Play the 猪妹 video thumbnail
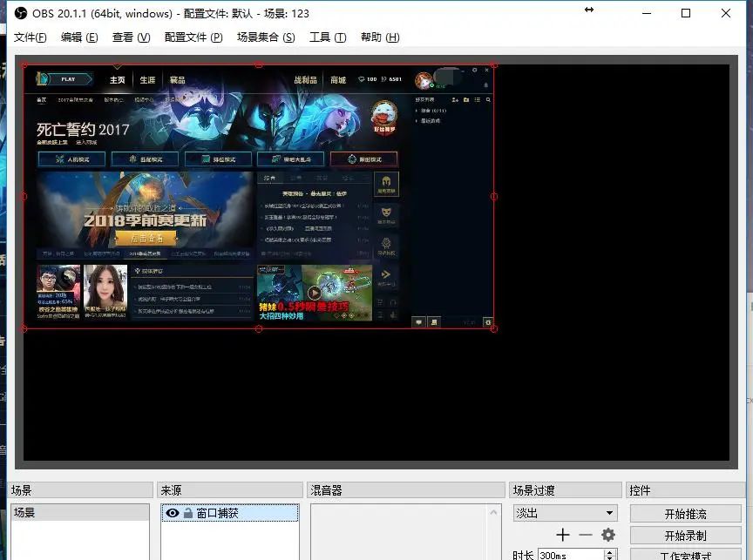Screen dimensions: 753x560 coord(315,293)
